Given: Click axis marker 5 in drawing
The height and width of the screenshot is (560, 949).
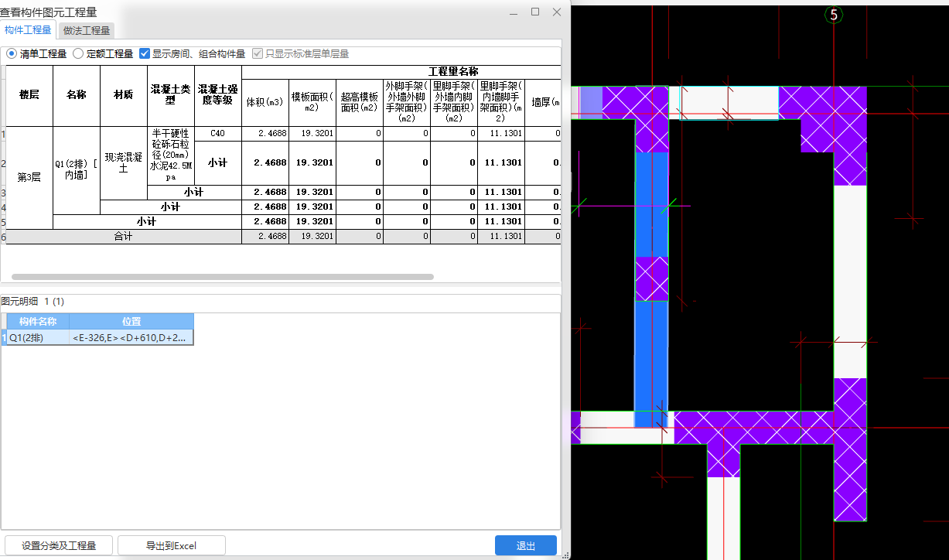Looking at the screenshot, I should [x=834, y=15].
